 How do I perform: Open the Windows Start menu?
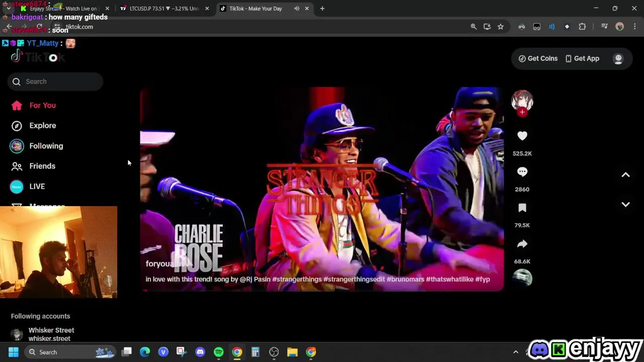(14, 352)
